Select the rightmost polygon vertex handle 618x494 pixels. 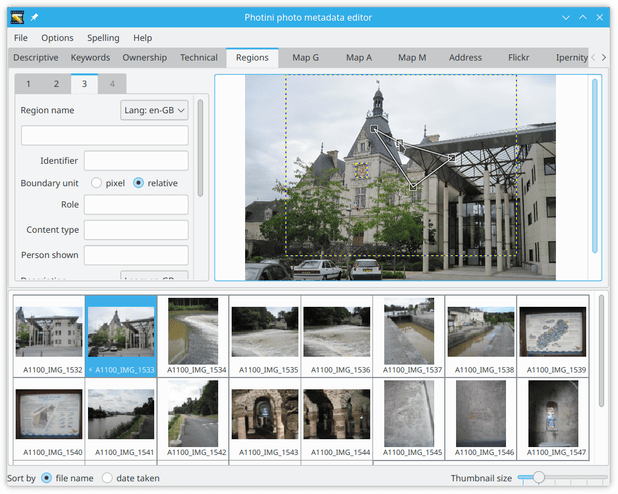tap(451, 158)
